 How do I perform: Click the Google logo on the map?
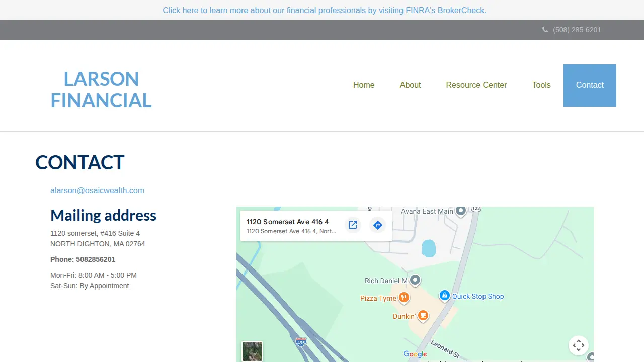point(415,354)
